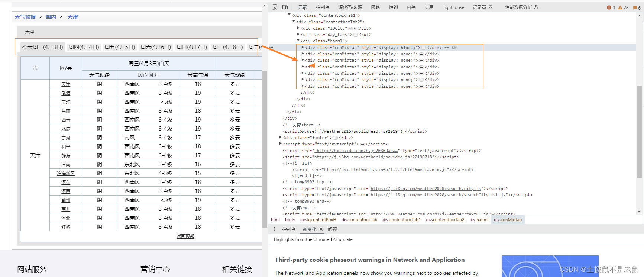Click the ellipsis in contentboxTab lQCity node
Screen dimensions: 644x277
[x=353, y=28]
